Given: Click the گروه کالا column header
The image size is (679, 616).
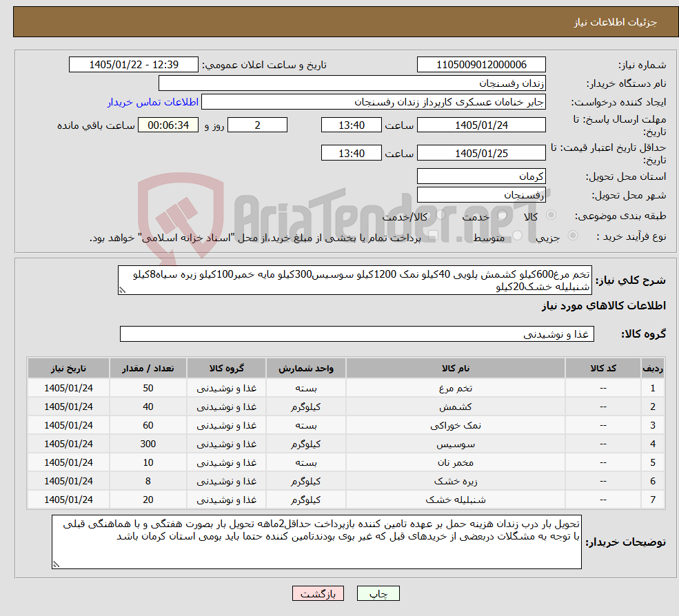Looking at the screenshot, I should pyautogui.click(x=227, y=369).
